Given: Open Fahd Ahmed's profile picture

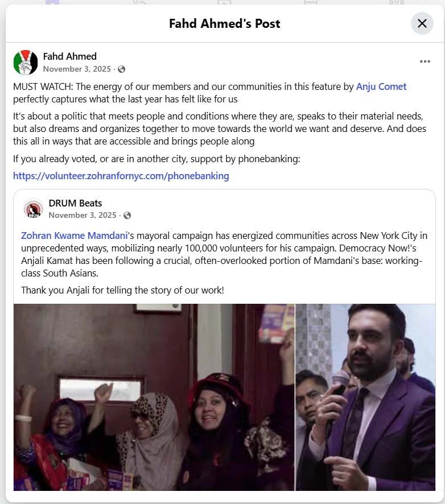Looking at the screenshot, I should (26, 63).
